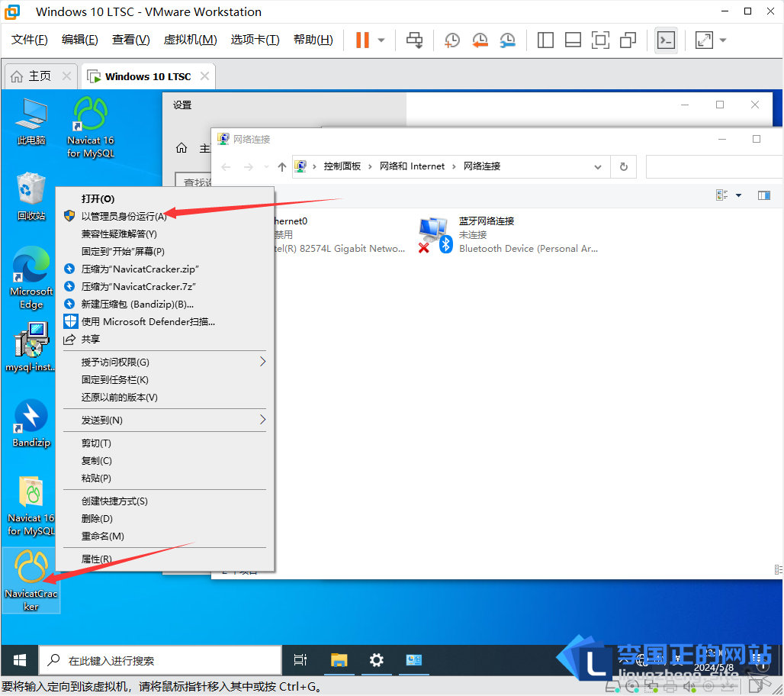The width and height of the screenshot is (784, 696).
Task: Click the Control Panel taskbar icon
Action: [x=414, y=660]
